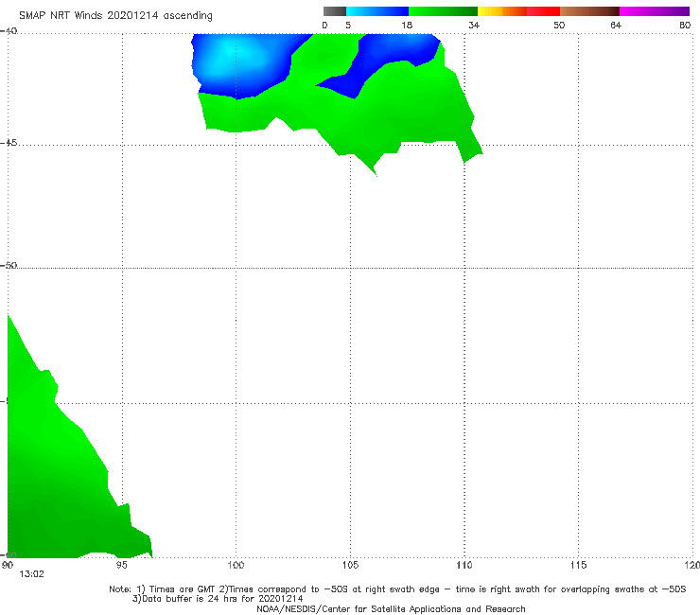Click the color bar label '34'
Viewport: 700px width, 615px height.
pos(474,26)
